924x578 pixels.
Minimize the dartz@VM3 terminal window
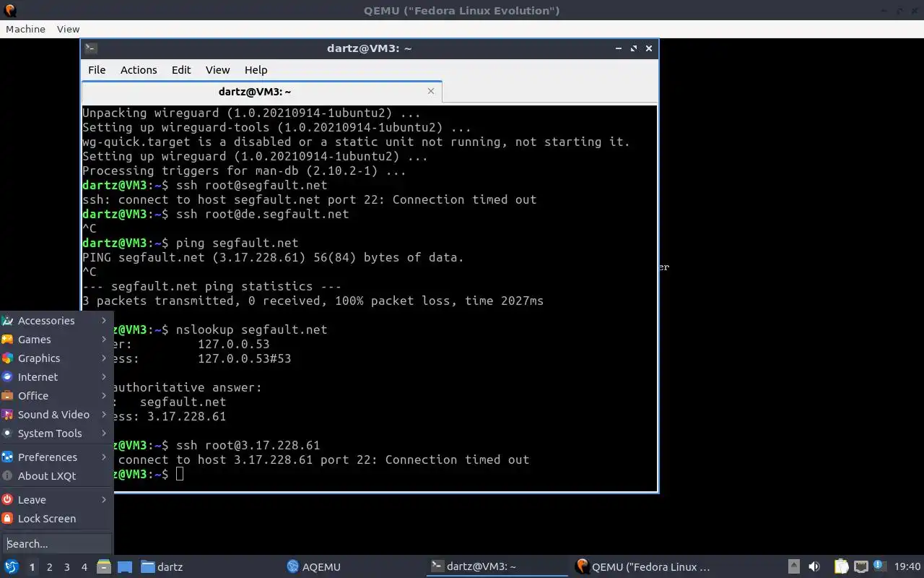(x=619, y=48)
